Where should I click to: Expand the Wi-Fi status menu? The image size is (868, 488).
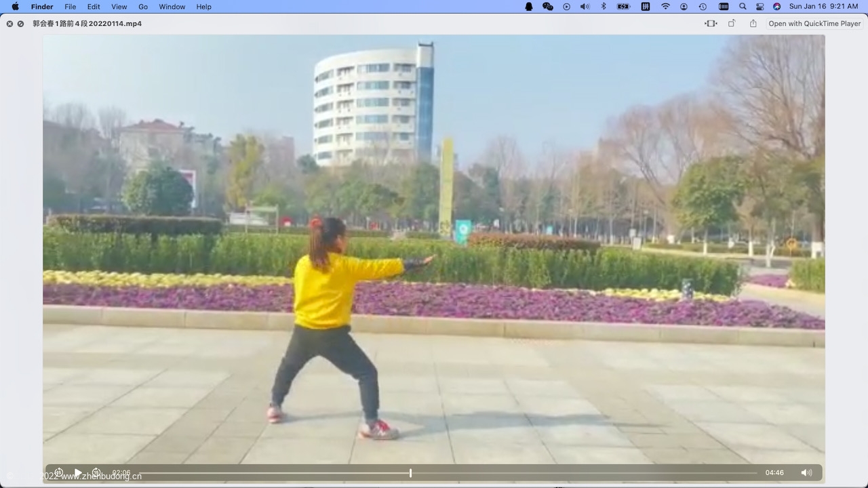(665, 7)
